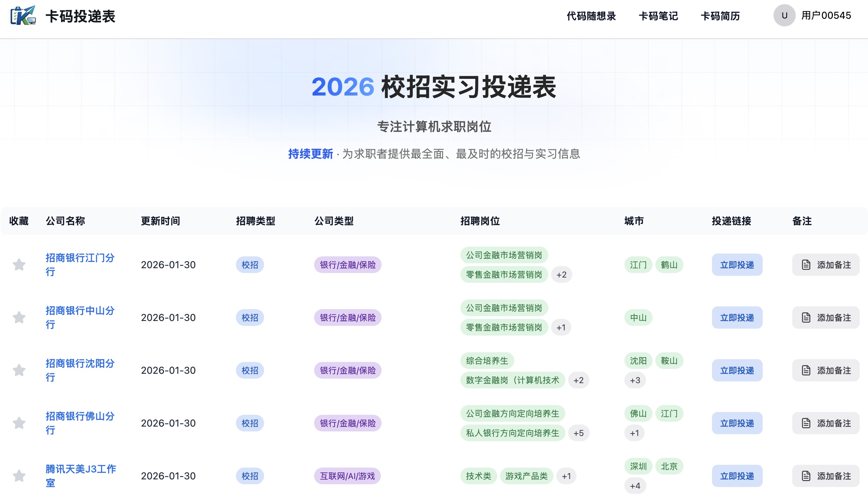Open 卡码笔记 nav item
This screenshot has width=868, height=503.
(x=658, y=16)
